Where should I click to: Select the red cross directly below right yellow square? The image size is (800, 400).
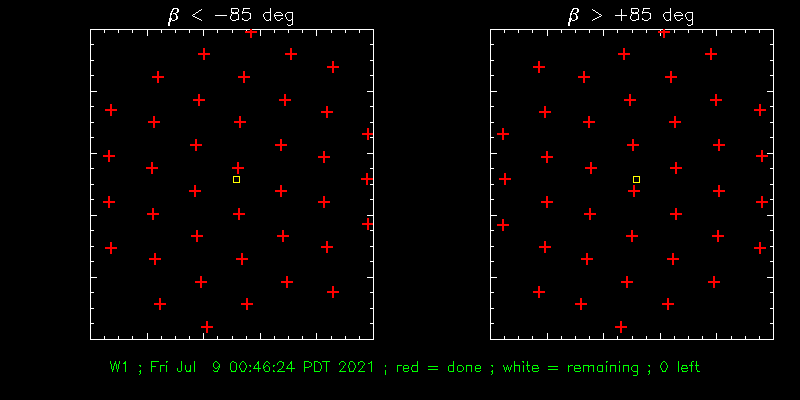pos(634,191)
